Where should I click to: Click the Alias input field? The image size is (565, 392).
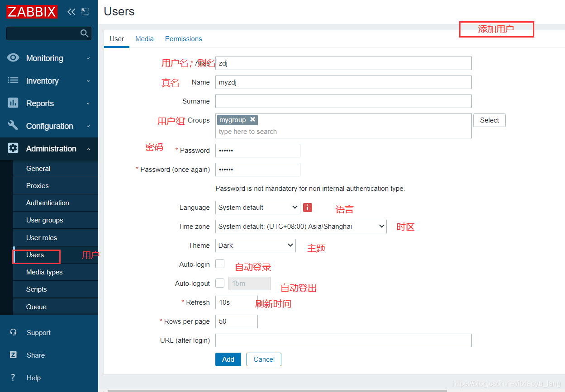[x=343, y=63]
